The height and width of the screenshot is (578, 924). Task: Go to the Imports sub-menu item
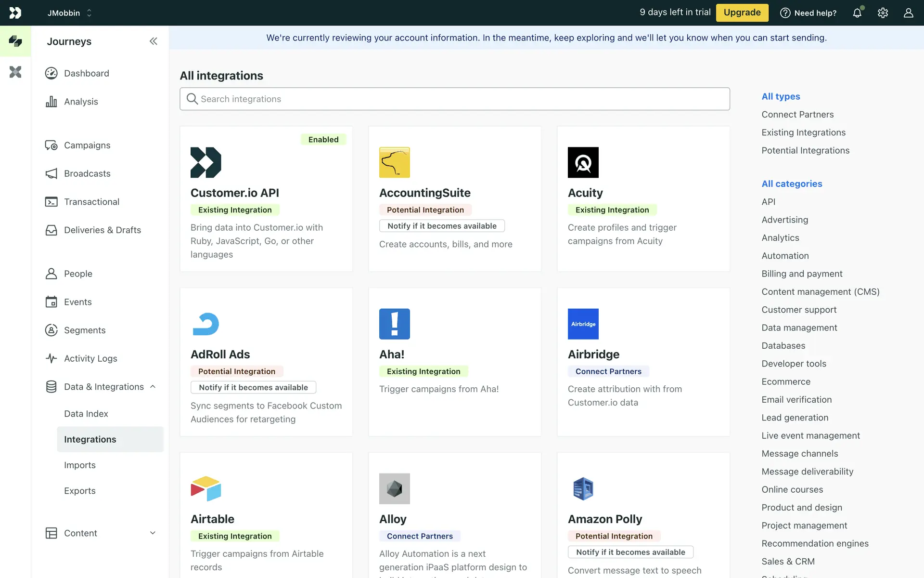80,465
